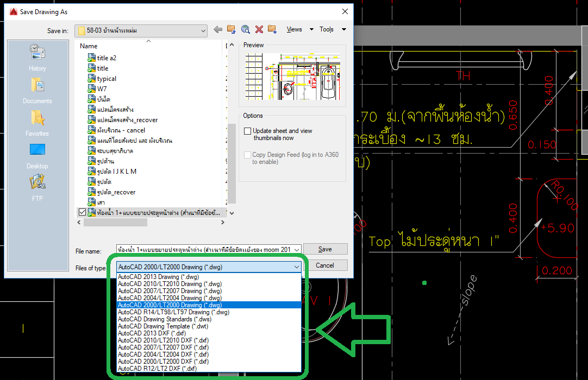Choose AutoCAD 2013 Drawing (*.dwg)
Image resolution: width=588 pixels, height=380 pixels.
(x=209, y=277)
